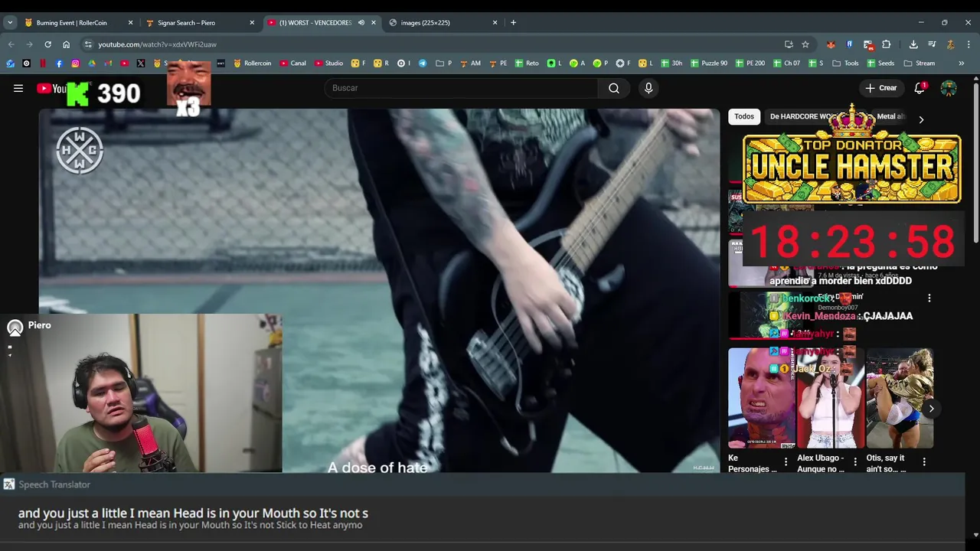The height and width of the screenshot is (551, 980).
Task: Open the Stream bookmarks folder
Action: 919,64
